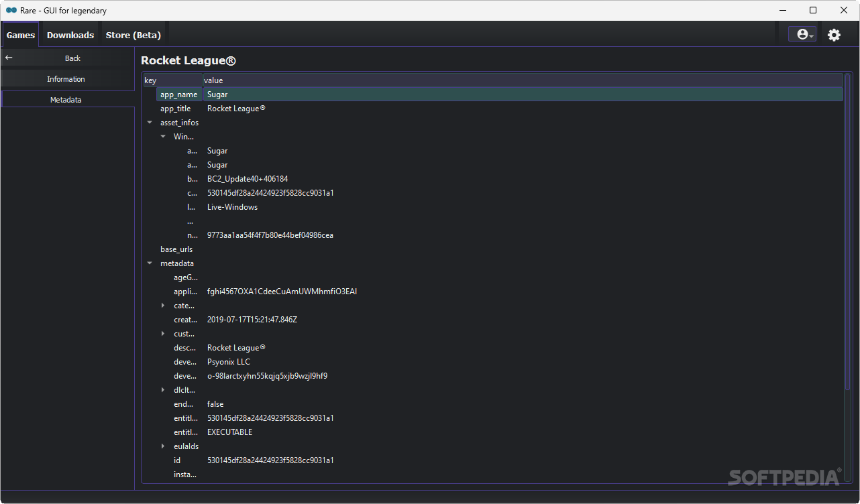Click the 2019-07-17T15:21:47.846Z creation value
This screenshot has width=860, height=504.
coord(252,320)
